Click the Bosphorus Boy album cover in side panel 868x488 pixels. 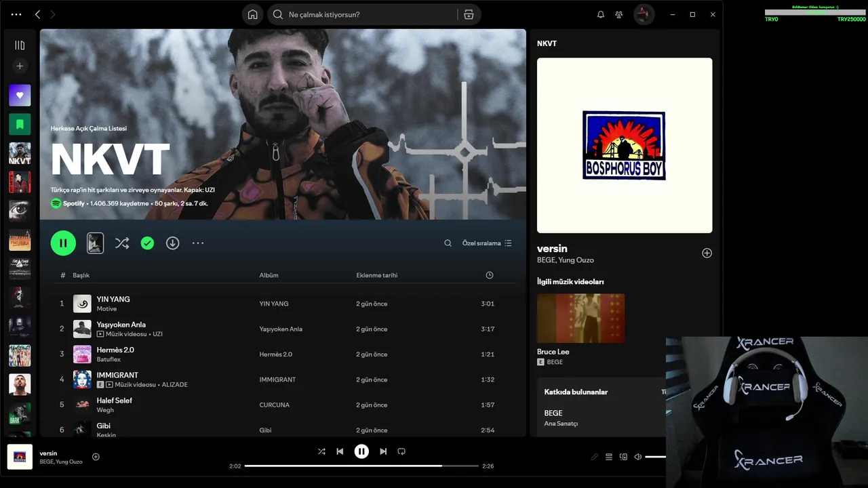coord(625,145)
